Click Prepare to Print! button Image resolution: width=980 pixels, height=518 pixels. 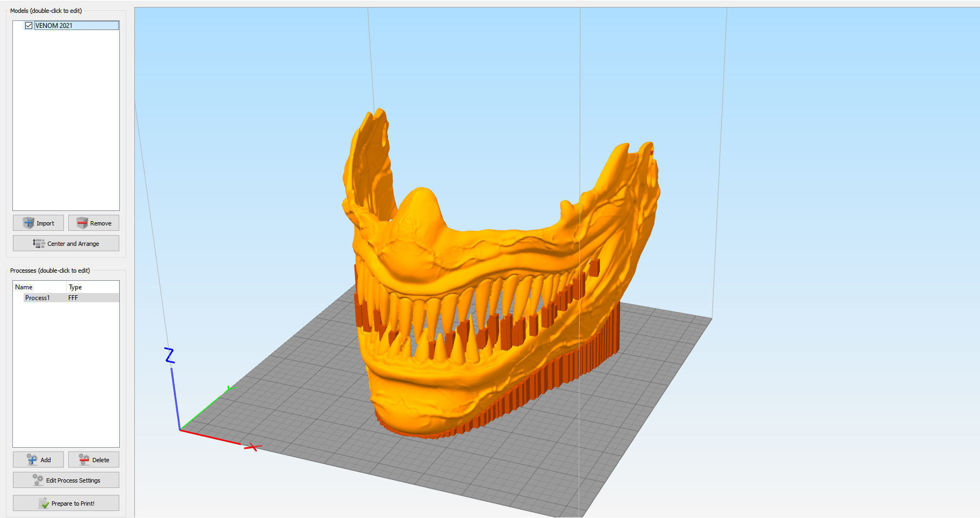(66, 503)
